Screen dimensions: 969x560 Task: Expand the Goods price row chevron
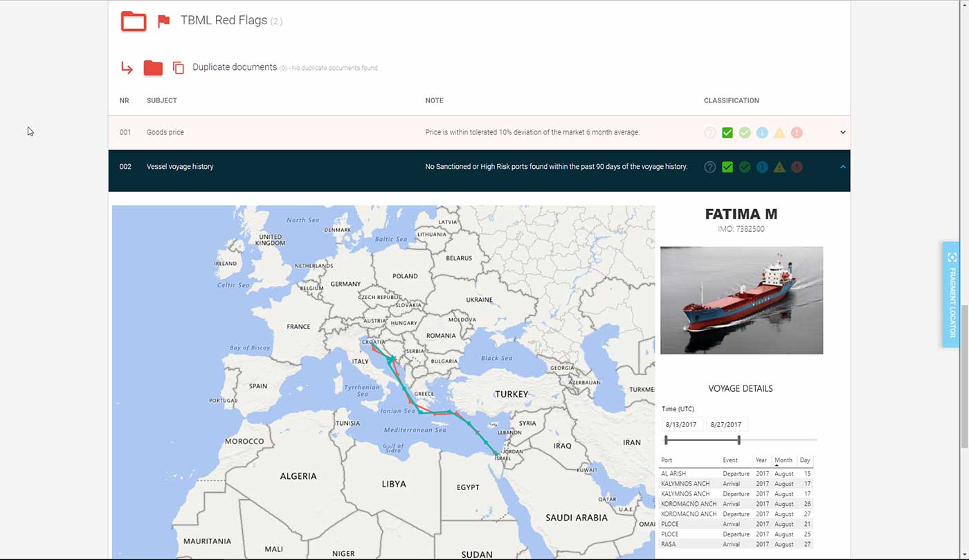point(842,132)
